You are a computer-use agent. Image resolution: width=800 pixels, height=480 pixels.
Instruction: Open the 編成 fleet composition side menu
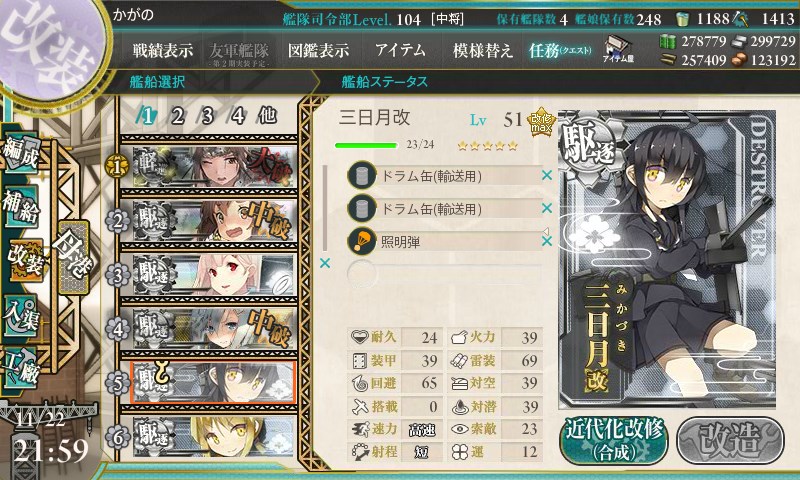point(21,154)
